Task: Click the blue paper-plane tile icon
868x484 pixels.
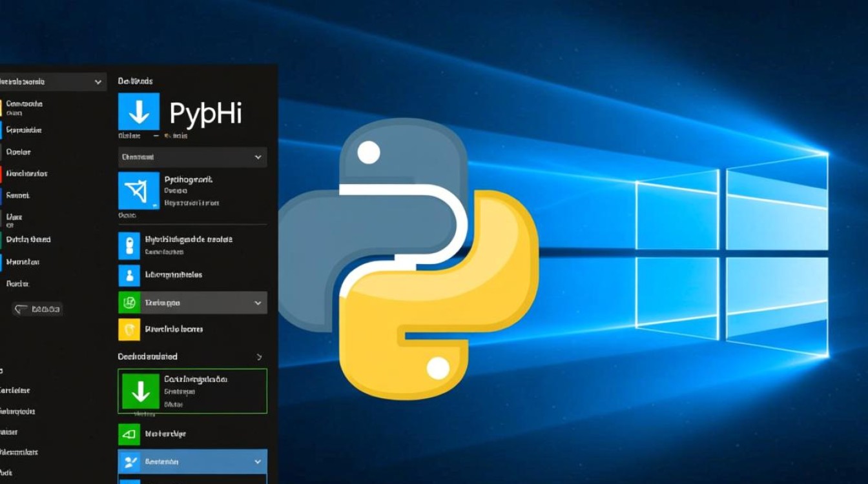Action: tap(139, 190)
